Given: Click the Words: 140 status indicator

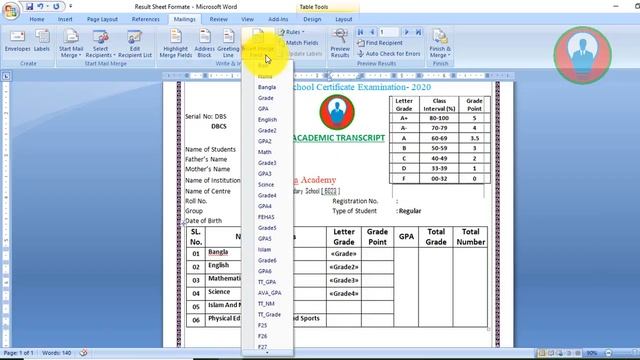Looking at the screenshot, I should click(56, 353).
